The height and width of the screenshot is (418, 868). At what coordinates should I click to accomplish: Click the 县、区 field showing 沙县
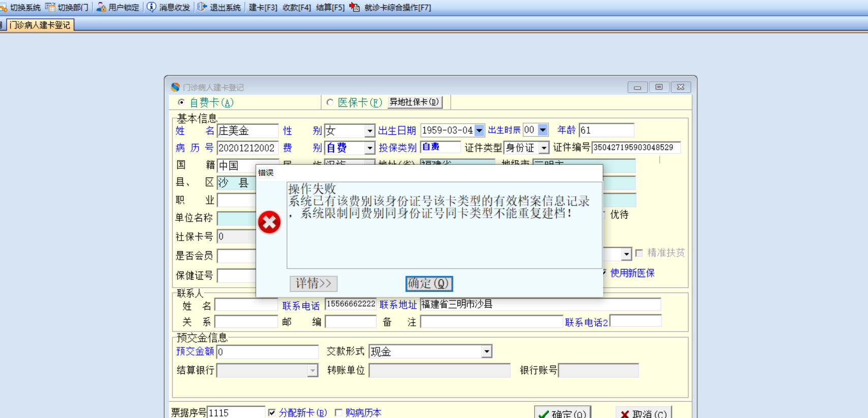point(236,183)
